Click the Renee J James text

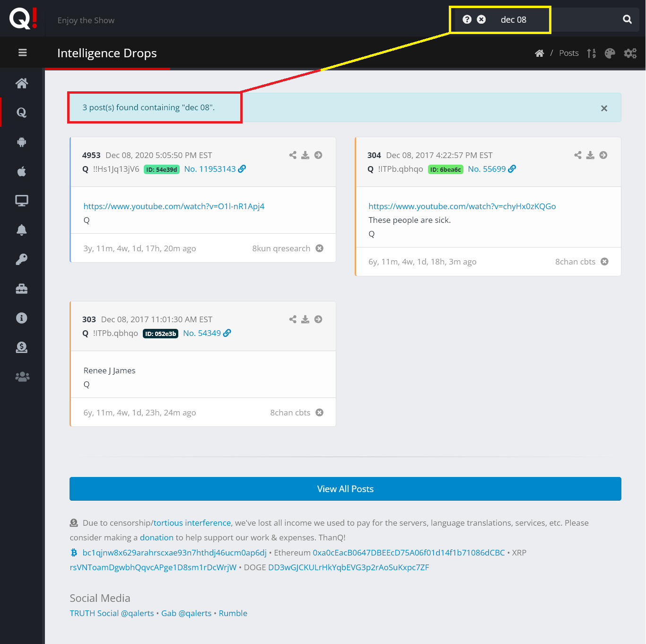tap(109, 371)
